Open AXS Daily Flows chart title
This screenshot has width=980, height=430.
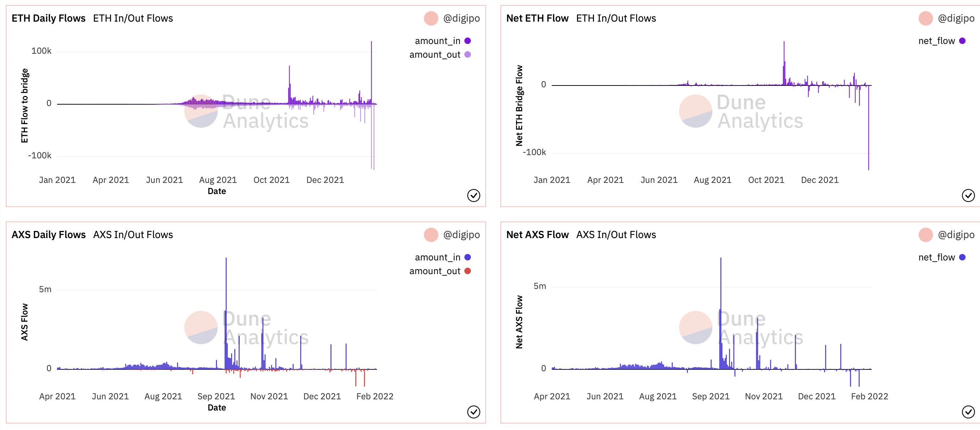click(x=48, y=234)
